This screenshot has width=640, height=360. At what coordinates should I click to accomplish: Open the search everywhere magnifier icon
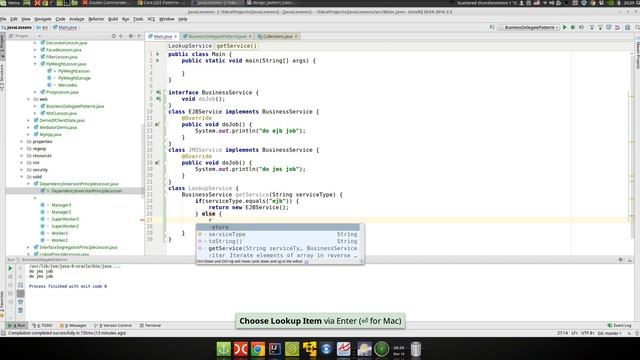click(x=637, y=27)
